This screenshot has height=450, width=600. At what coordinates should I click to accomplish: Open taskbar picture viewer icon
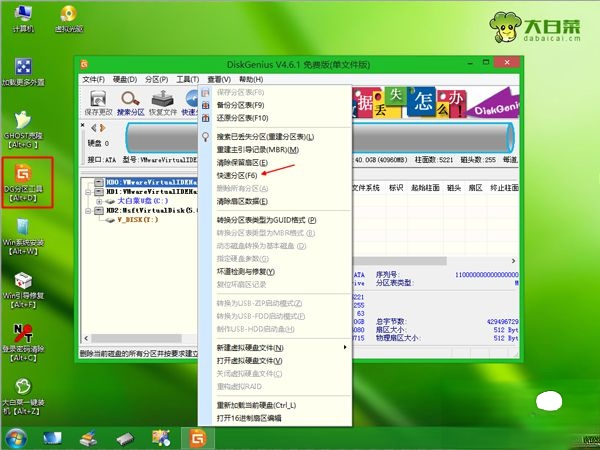[x=161, y=439]
